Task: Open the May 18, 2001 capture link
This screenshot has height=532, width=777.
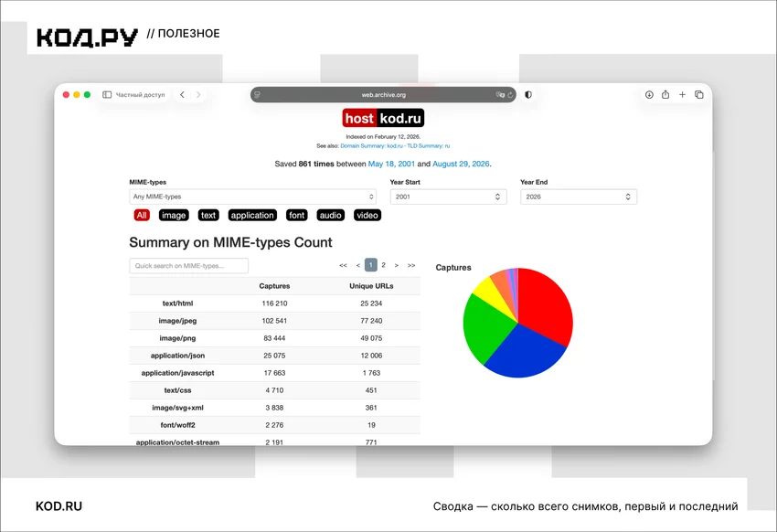Action: [391, 164]
